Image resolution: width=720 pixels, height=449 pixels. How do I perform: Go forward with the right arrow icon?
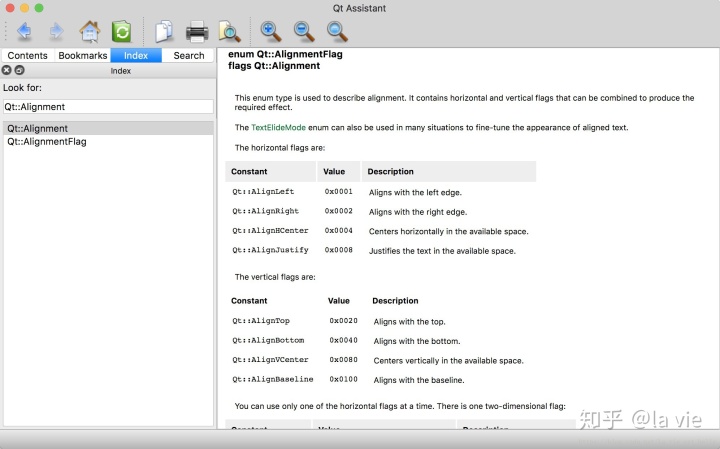[56, 31]
